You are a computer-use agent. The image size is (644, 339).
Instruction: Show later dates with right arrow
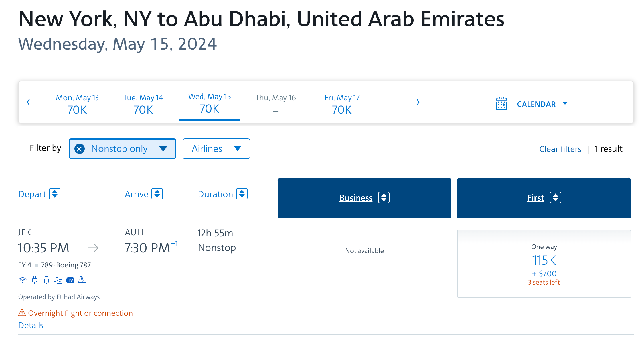(x=418, y=102)
